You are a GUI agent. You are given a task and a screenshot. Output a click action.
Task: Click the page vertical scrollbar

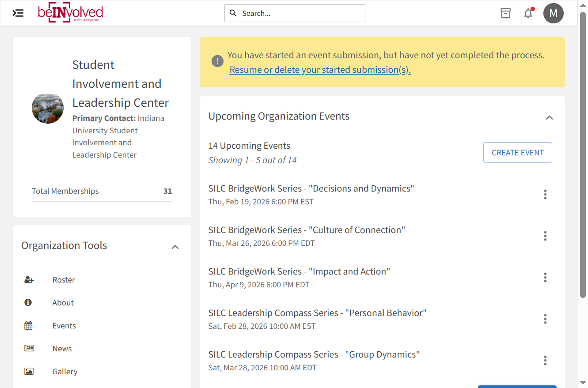pyautogui.click(x=583, y=154)
